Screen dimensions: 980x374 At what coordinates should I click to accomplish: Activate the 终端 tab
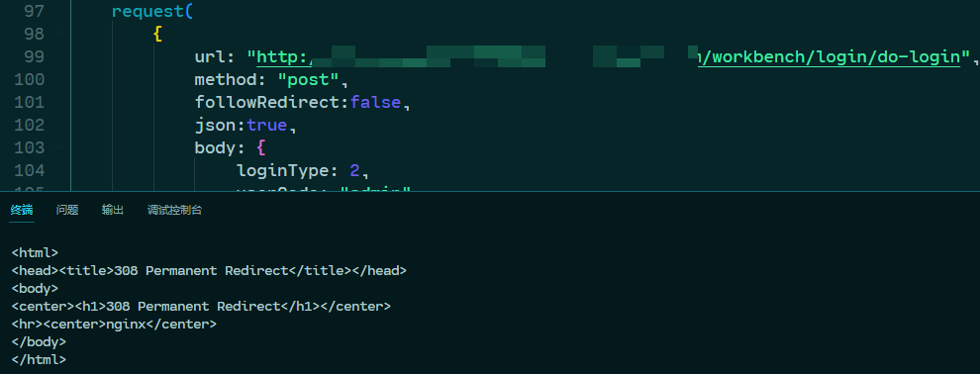pyautogui.click(x=21, y=211)
